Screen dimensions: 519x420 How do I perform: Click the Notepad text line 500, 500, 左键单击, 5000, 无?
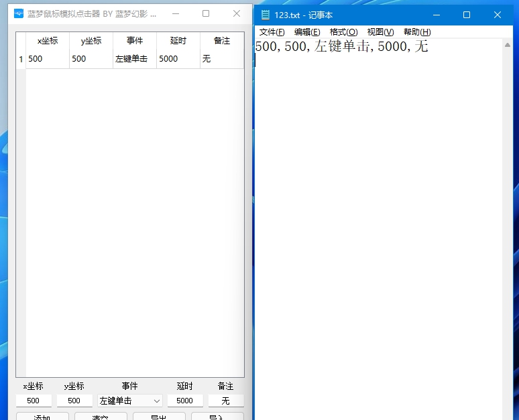341,46
